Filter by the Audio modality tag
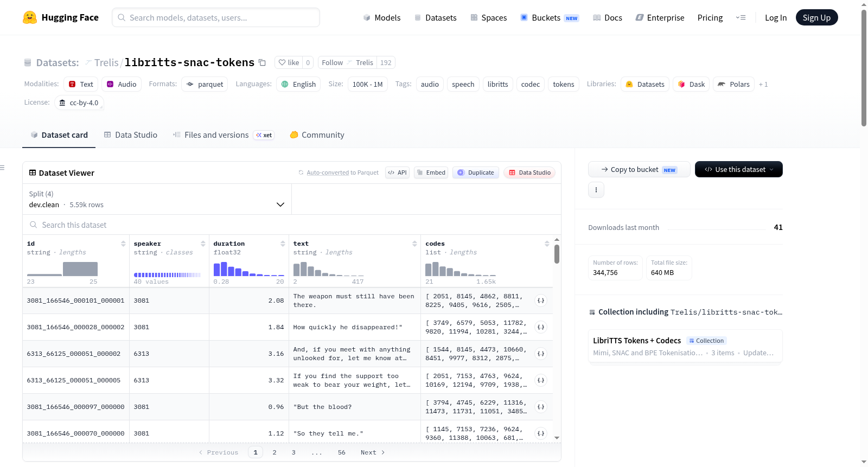Screen dimensions: 868x467 click(x=122, y=84)
